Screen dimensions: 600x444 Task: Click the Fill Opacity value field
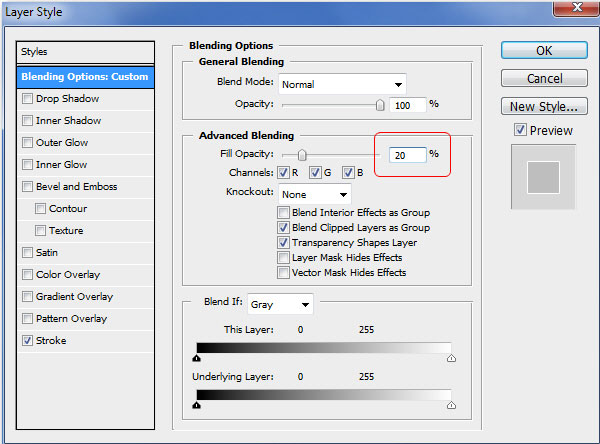(408, 155)
